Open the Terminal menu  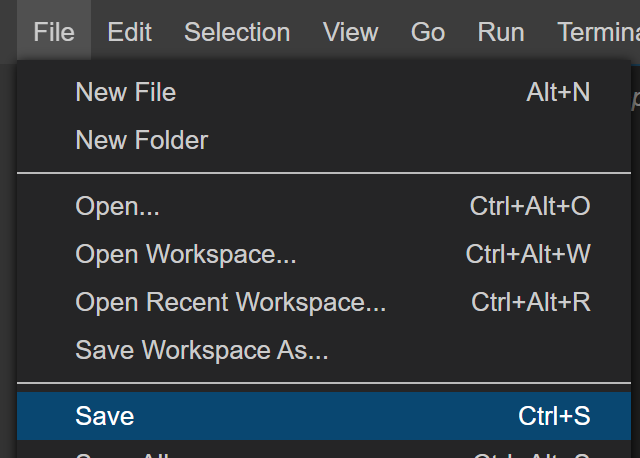pyautogui.click(x=598, y=32)
